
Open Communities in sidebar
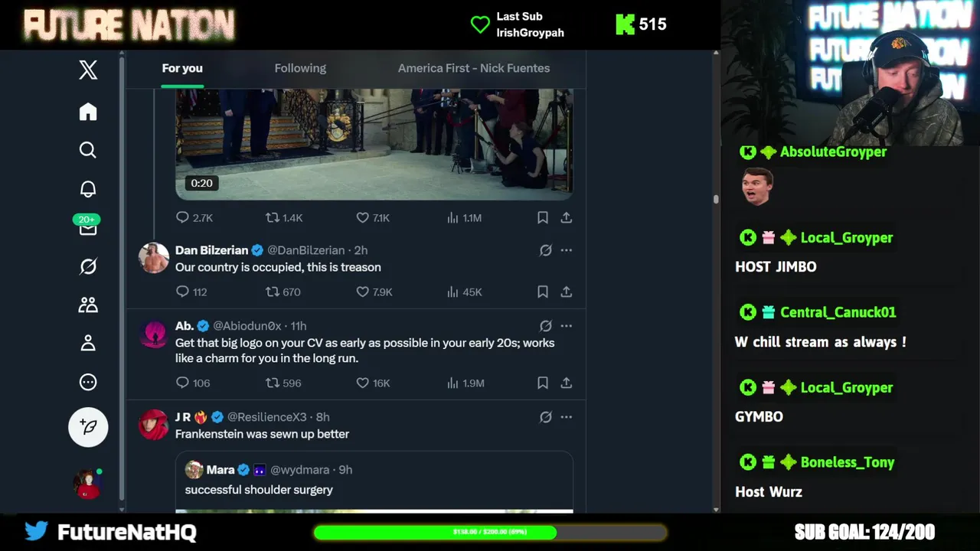[x=88, y=305]
